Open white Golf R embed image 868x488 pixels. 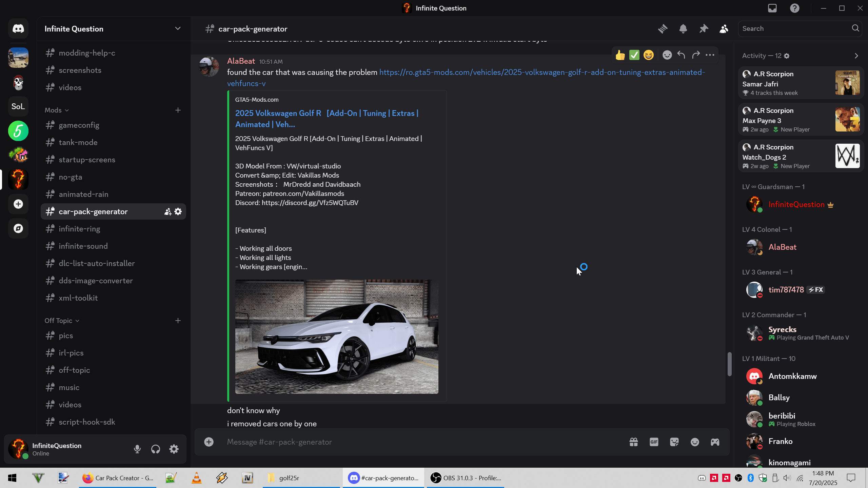pos(337,337)
